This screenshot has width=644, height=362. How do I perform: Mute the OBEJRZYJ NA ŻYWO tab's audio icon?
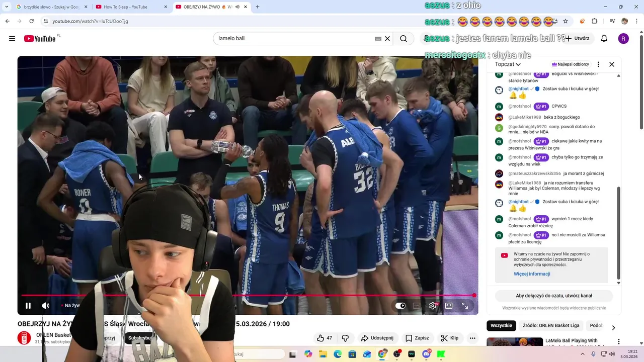click(237, 7)
